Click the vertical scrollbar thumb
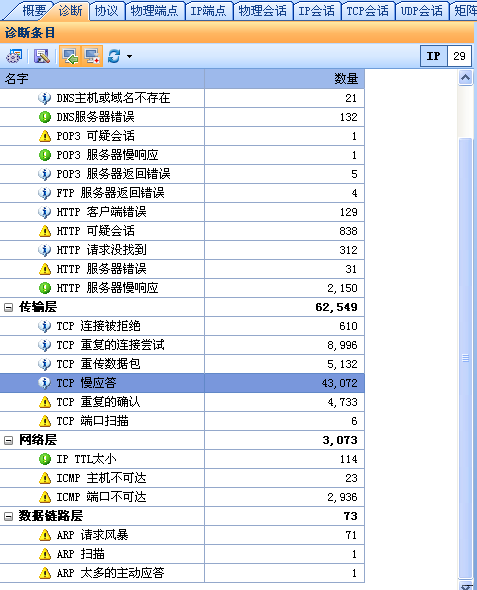477x590 pixels. (465, 357)
